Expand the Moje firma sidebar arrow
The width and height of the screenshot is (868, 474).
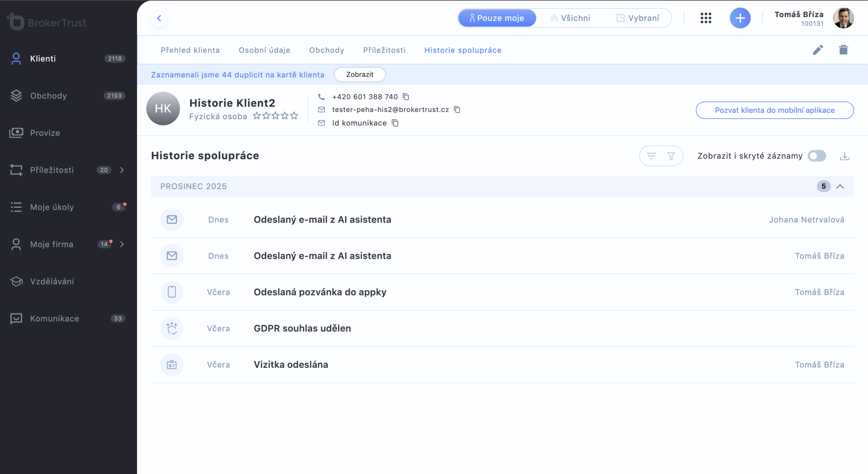[122, 244]
